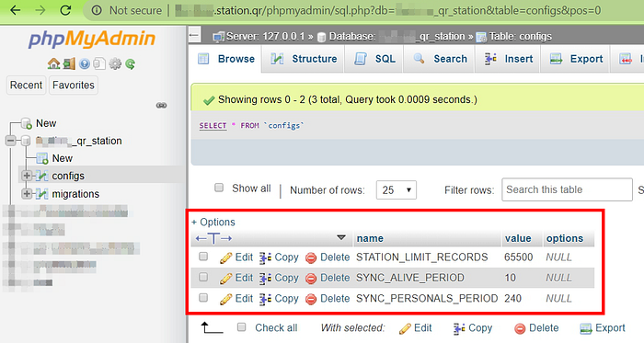Tick checkbox for SYNC_PERSONALS_PERIOD row

pos(203,297)
